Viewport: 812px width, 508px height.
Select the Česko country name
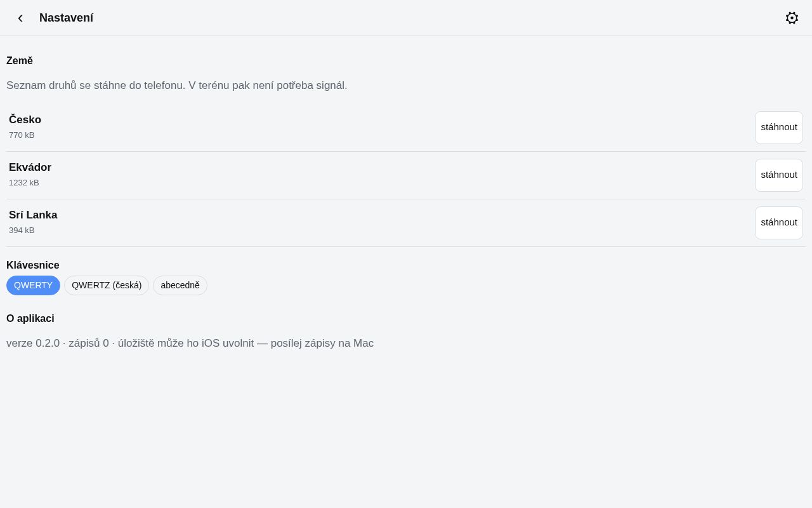tap(25, 119)
